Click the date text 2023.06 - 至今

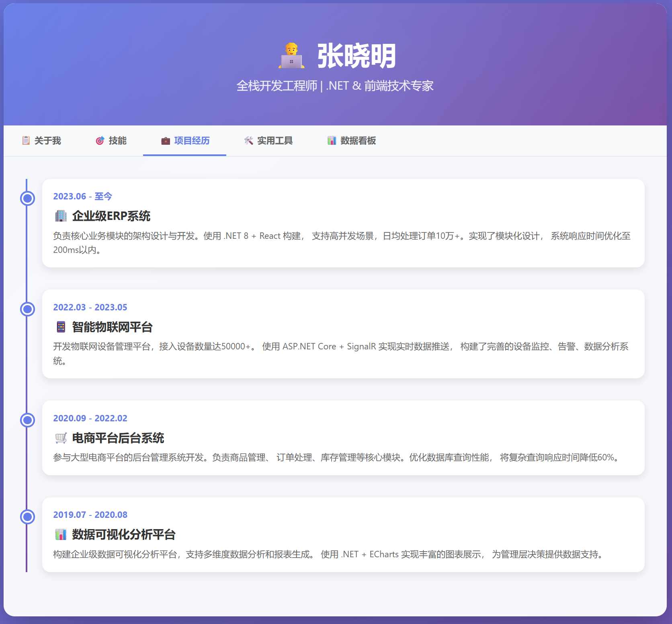pyautogui.click(x=83, y=196)
